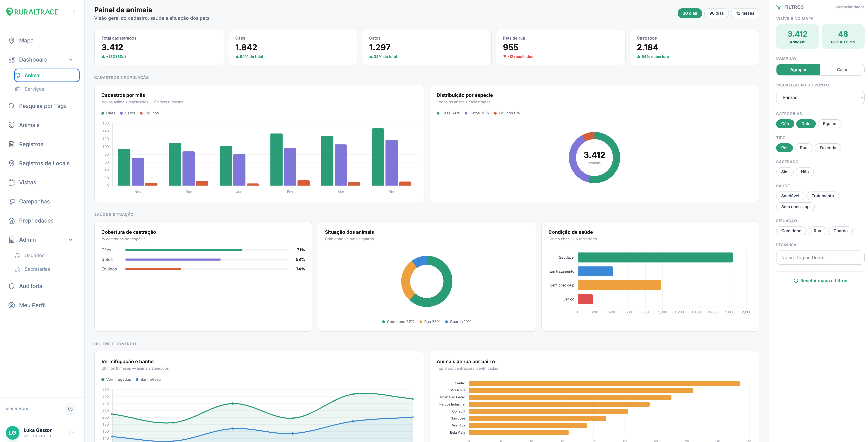Select the Calor layer tab
This screenshot has width=868, height=442.
[x=842, y=70]
